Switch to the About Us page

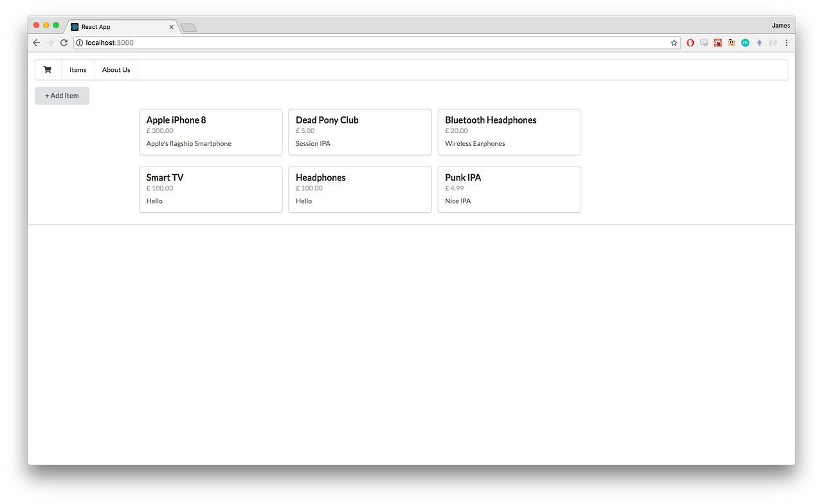(116, 69)
